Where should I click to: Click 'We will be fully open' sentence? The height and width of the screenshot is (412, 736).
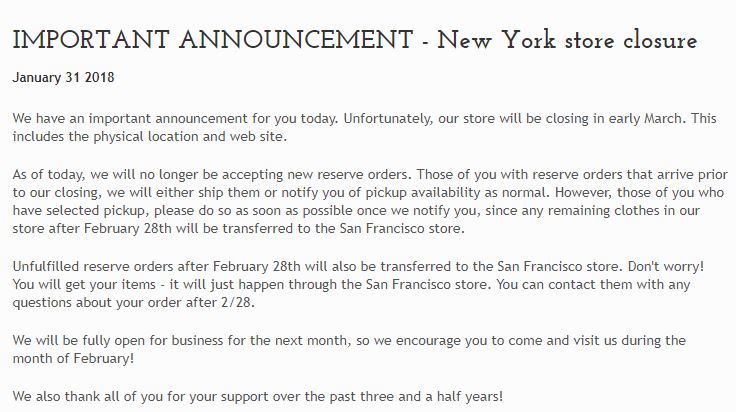pos(95,341)
